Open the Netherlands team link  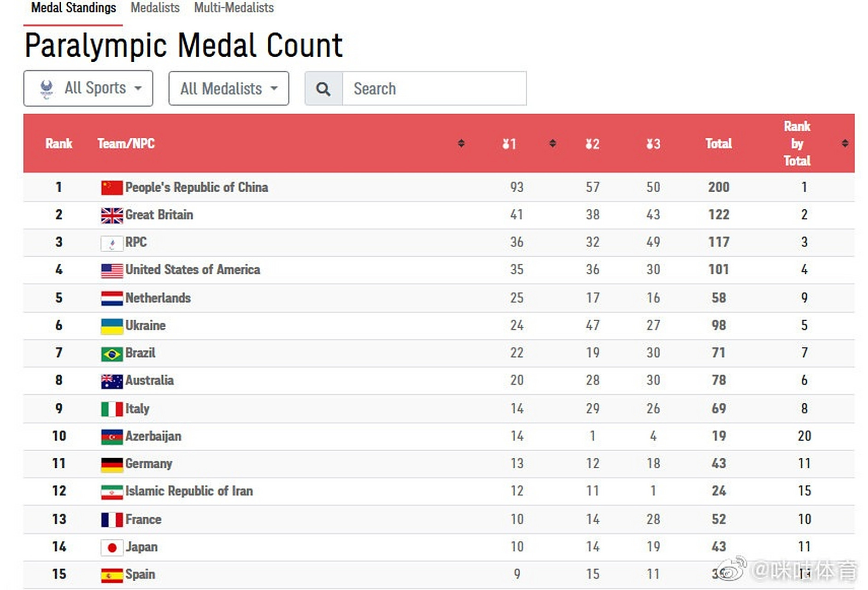[158, 298]
